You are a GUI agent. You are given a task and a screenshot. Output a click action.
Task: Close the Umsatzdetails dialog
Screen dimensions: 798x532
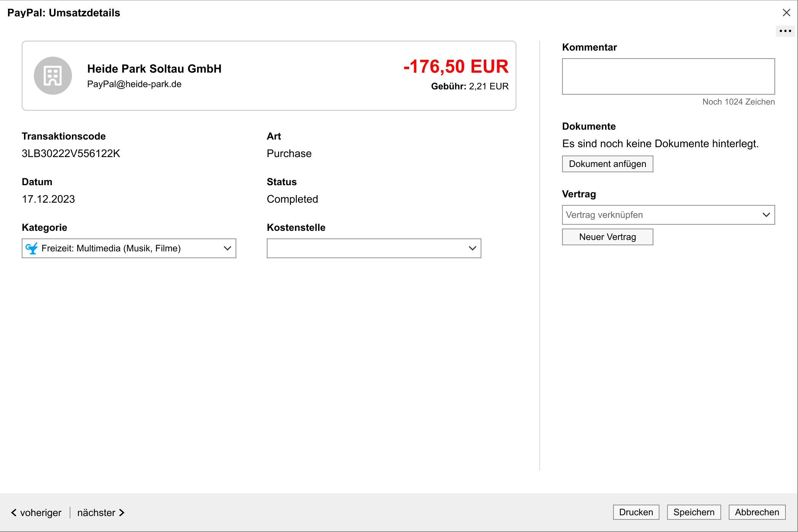tap(786, 13)
